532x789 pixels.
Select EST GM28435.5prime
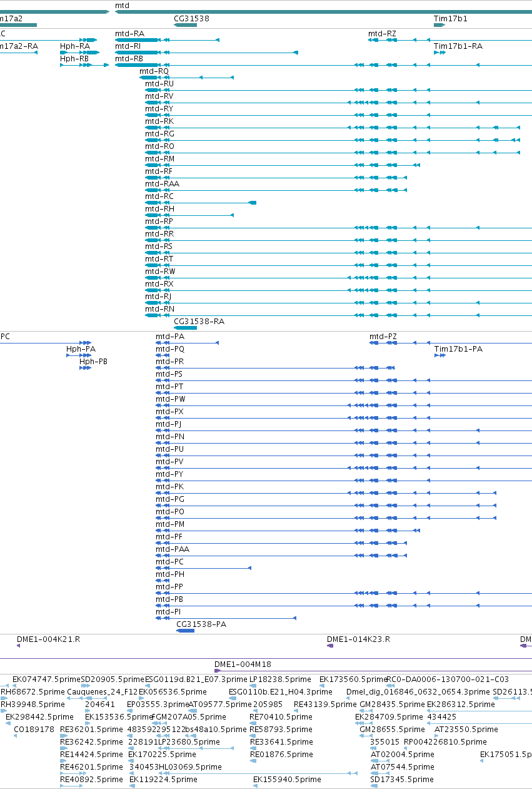(x=392, y=704)
